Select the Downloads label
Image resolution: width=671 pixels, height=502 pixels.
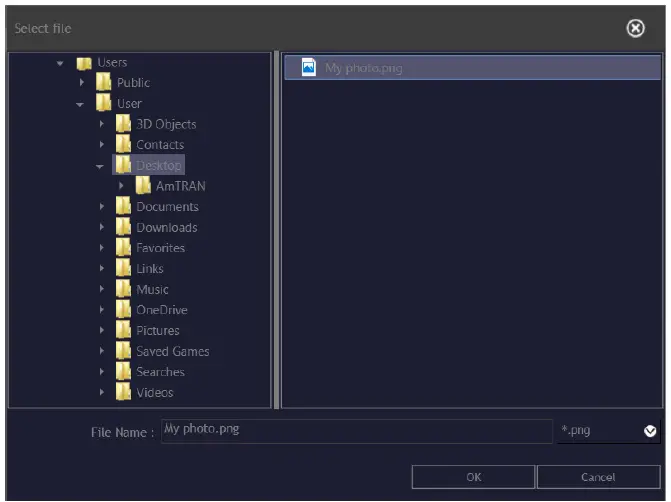pos(167,227)
